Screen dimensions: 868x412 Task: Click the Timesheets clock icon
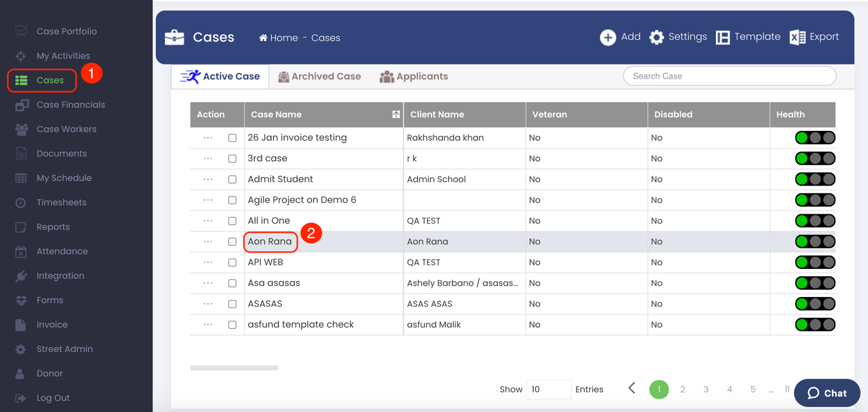(x=21, y=202)
